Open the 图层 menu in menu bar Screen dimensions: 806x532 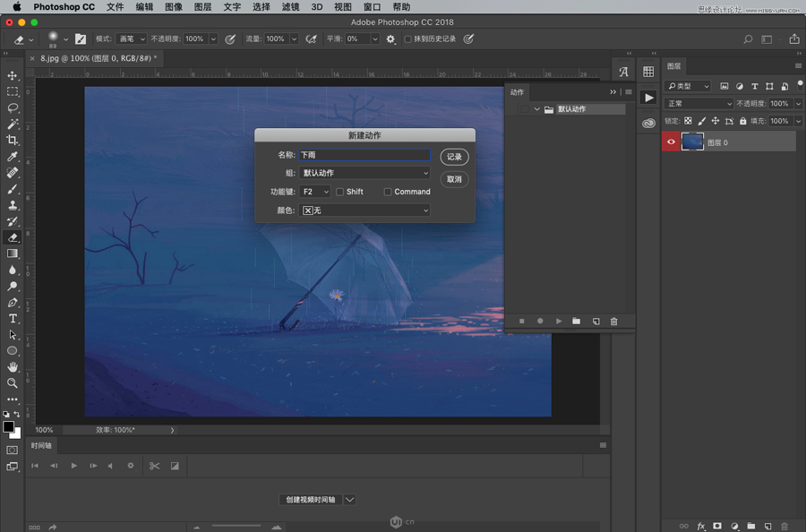(203, 7)
